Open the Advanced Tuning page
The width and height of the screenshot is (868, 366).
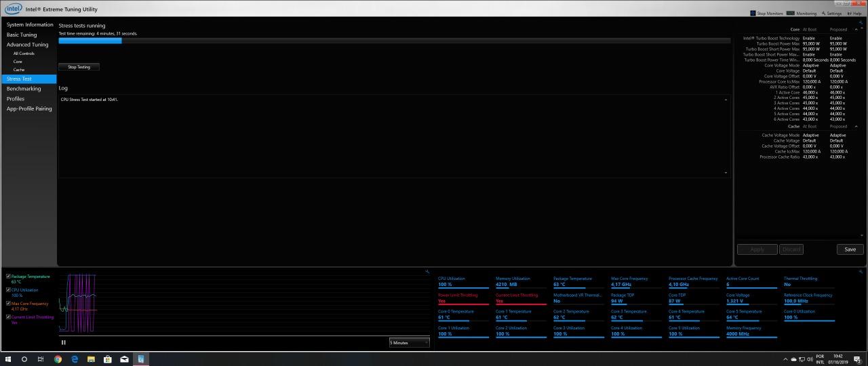point(27,45)
